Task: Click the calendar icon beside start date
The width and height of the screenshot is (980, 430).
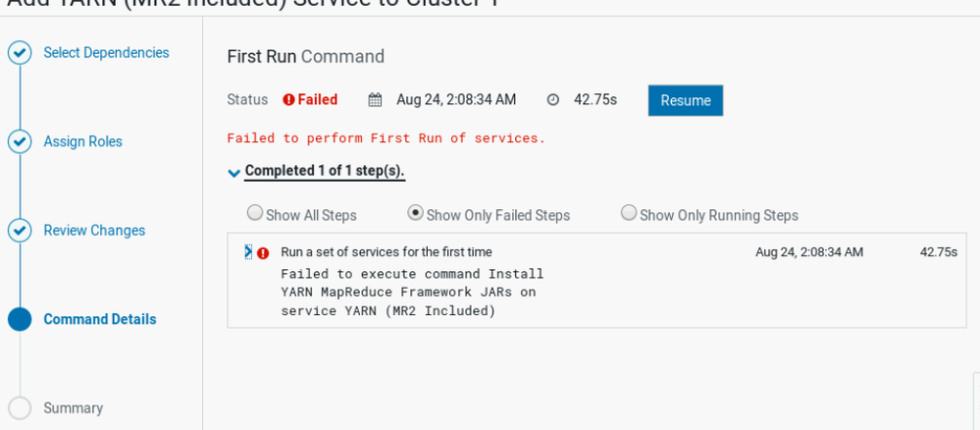Action: coord(375,100)
